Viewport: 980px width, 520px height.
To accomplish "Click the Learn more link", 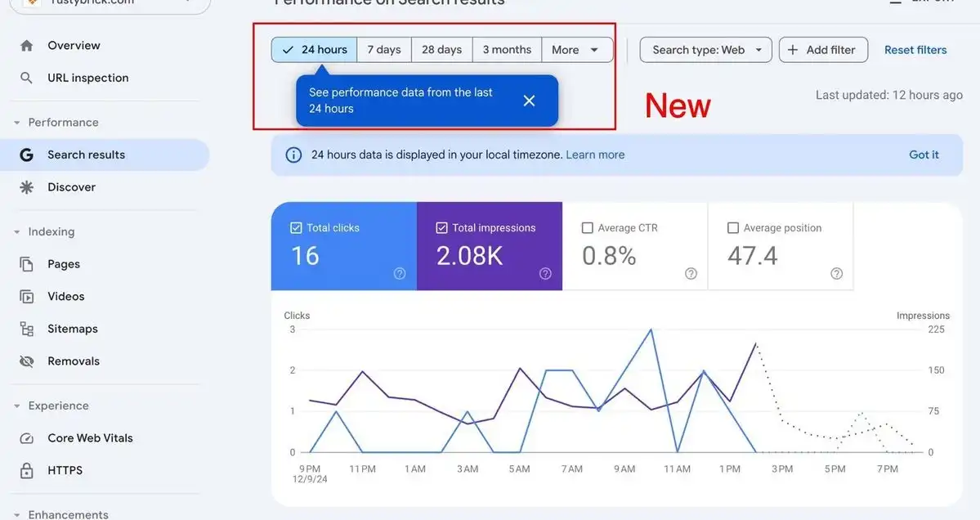I will [x=595, y=155].
